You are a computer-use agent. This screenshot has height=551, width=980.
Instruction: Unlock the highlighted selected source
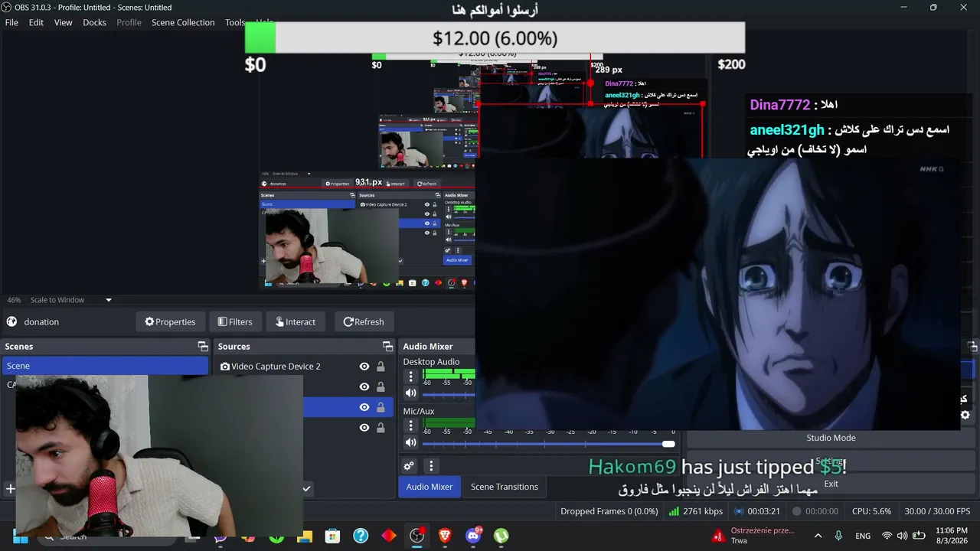coord(381,407)
